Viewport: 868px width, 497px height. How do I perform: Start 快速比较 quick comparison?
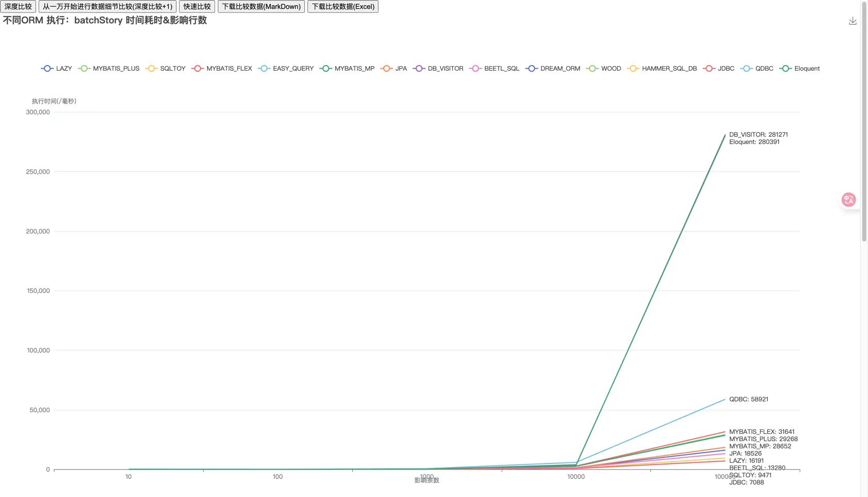tap(197, 7)
